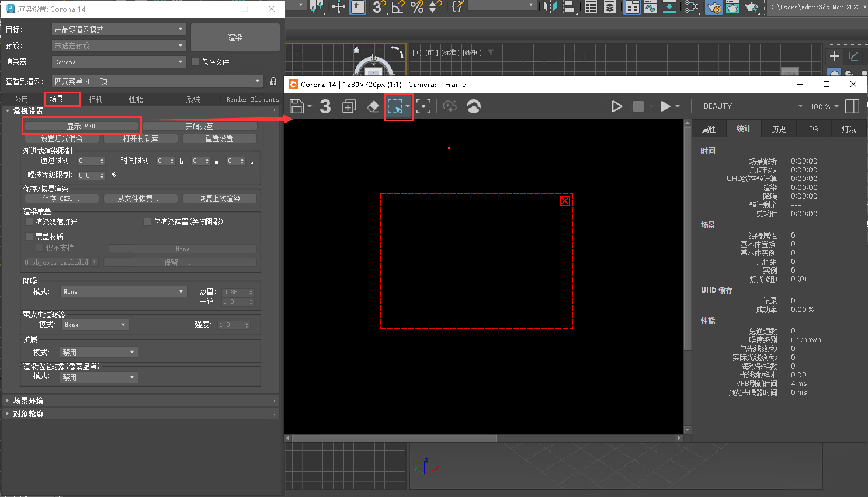Click the save image icon in VFB
This screenshot has height=497, width=868.
297,106
